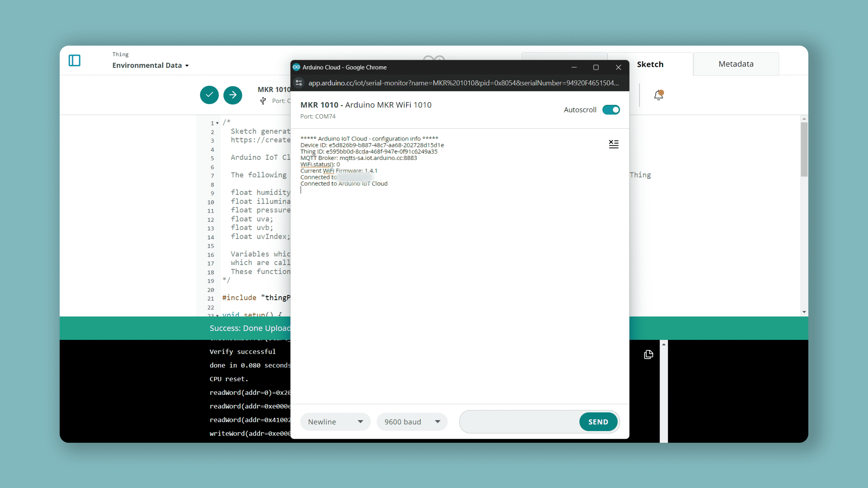868x488 pixels.
Task: Collapse code fold arrow on line 1
Action: coord(217,123)
